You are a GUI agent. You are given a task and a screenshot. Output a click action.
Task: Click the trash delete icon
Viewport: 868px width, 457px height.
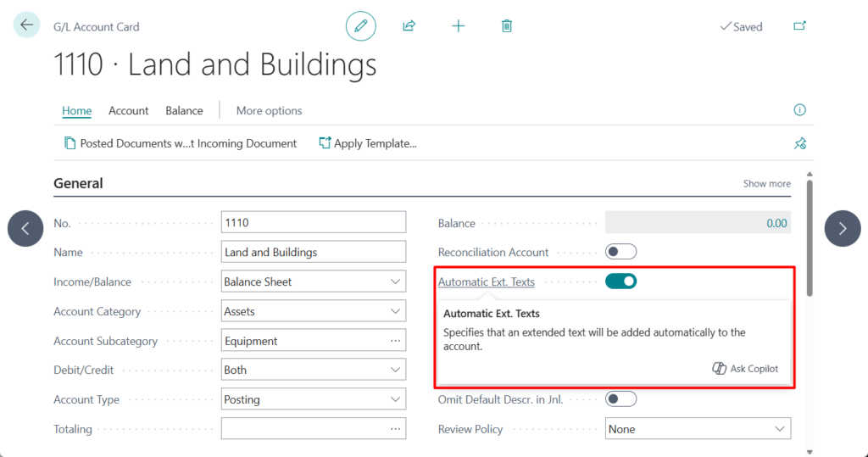pyautogui.click(x=507, y=26)
